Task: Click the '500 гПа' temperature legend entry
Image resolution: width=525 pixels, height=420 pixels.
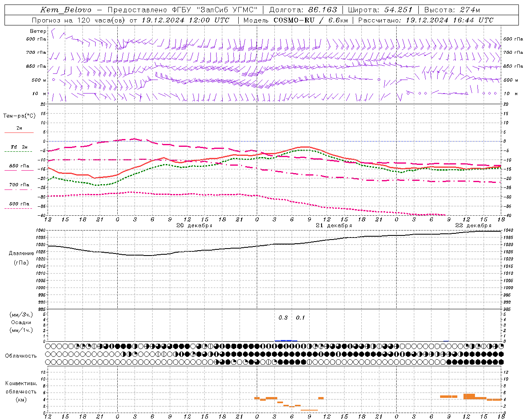Action: (19, 204)
